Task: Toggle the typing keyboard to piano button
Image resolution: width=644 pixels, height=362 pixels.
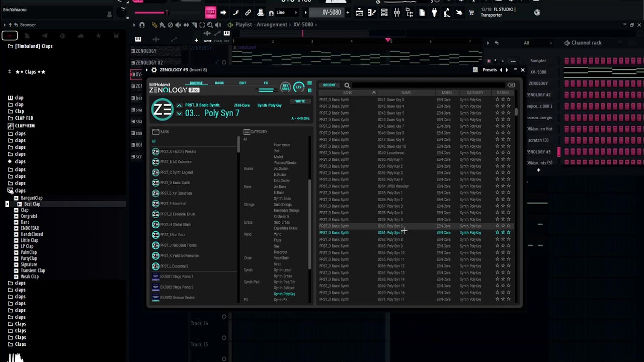Action: click(x=211, y=13)
